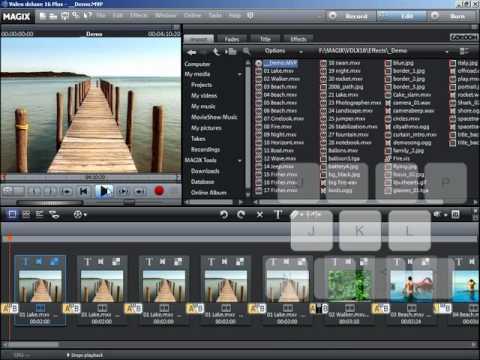This screenshot has height=360, width=480.
Task: Open the Effects menu in the menu bar
Action: [138, 16]
